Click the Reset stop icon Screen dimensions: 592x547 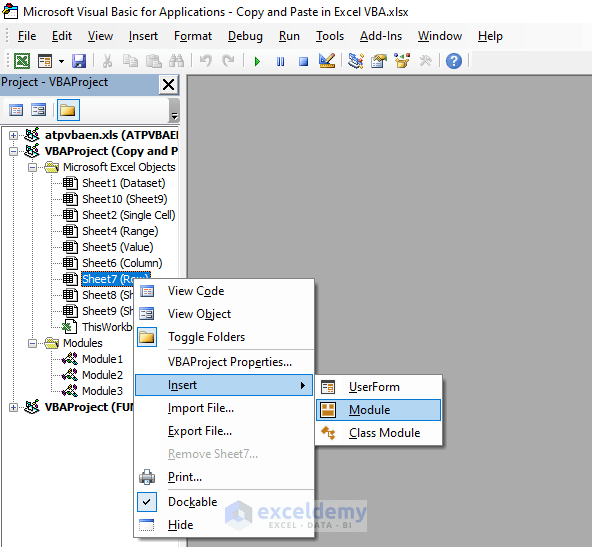click(x=304, y=61)
